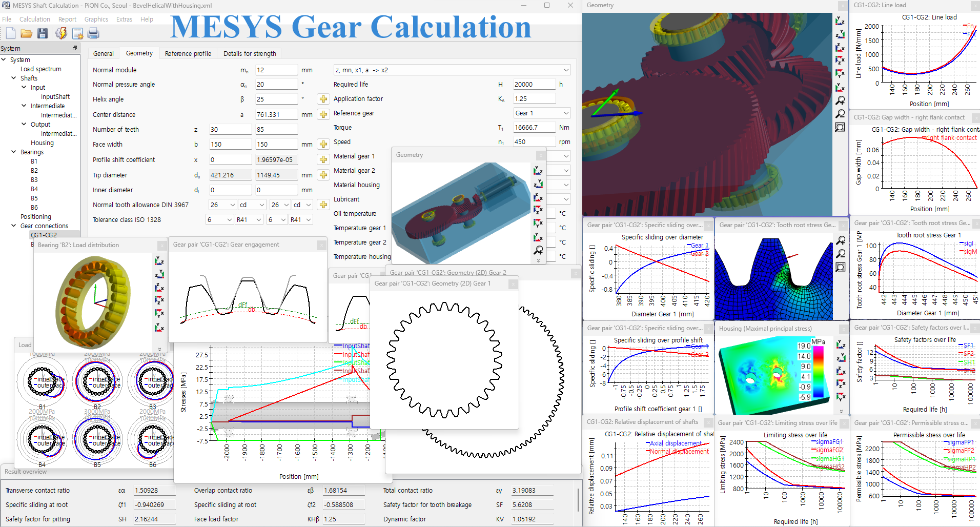
Task: Collapse the Shafts tree node
Action: pos(14,78)
